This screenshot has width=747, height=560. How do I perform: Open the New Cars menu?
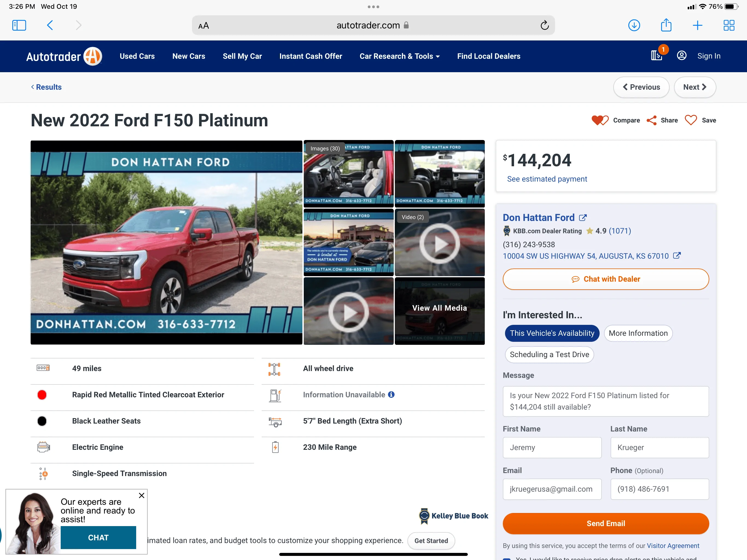pyautogui.click(x=188, y=56)
